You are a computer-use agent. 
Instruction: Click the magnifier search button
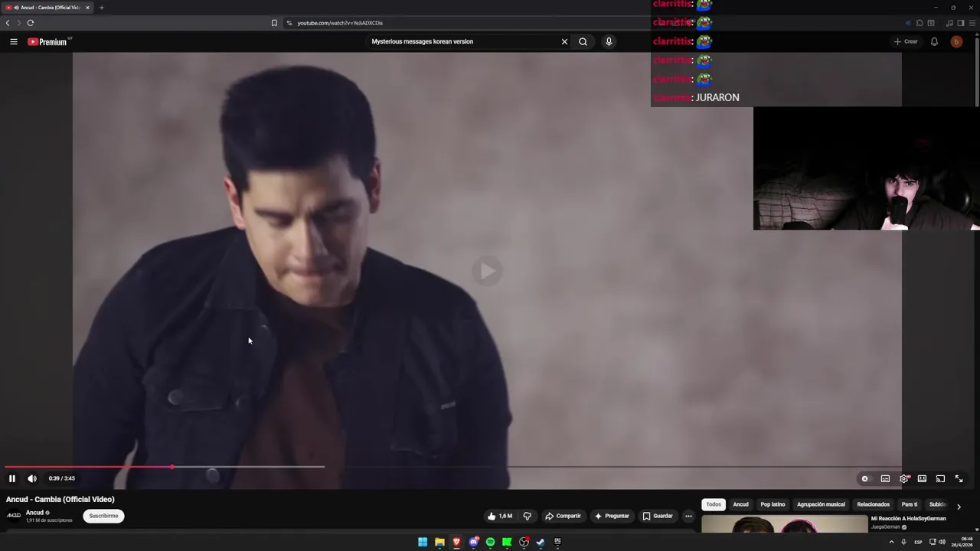click(x=583, y=41)
